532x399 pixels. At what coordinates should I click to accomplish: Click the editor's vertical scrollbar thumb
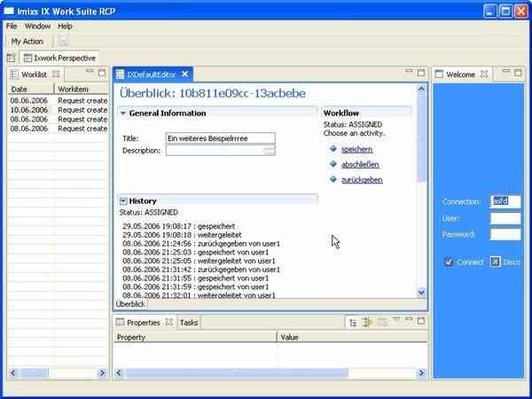(x=421, y=137)
